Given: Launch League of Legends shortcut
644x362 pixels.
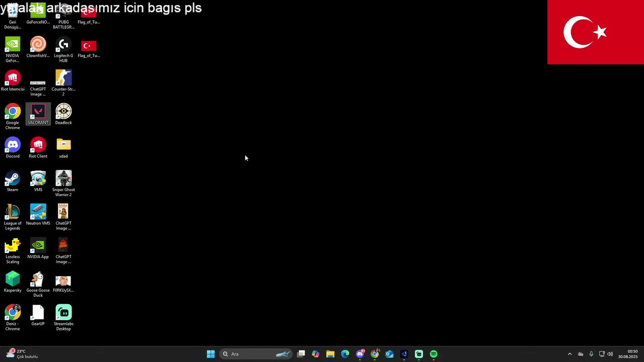Looking at the screenshot, I should [x=13, y=217].
